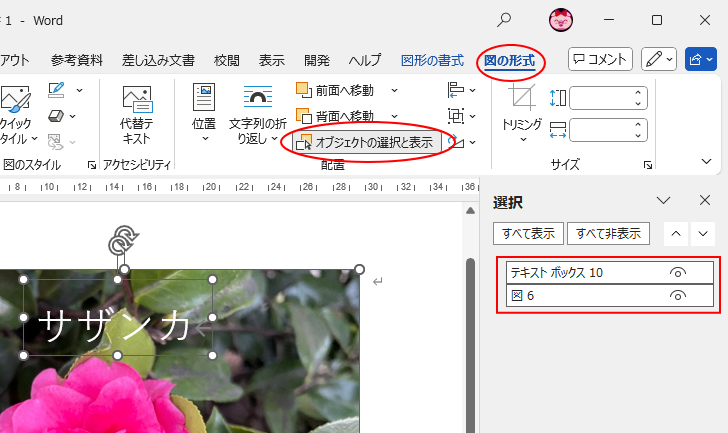Click すべて表示 button
The image size is (728, 433).
[x=528, y=233]
